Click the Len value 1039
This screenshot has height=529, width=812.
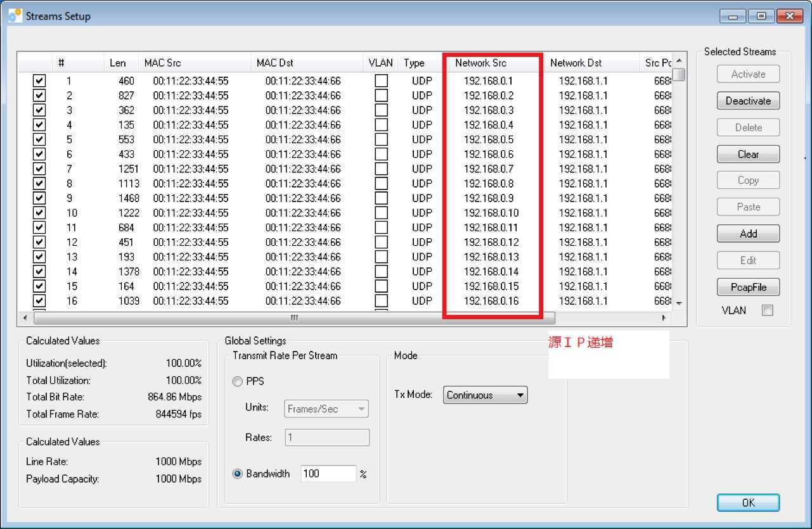129,301
